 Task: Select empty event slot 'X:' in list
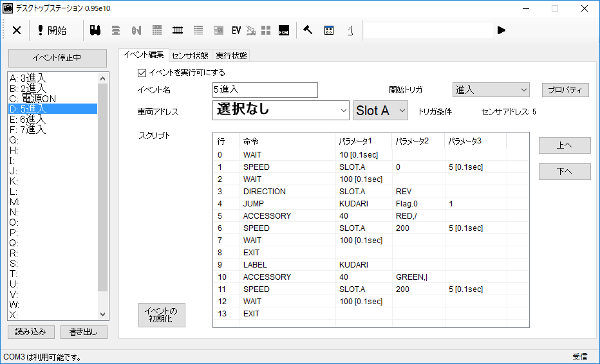click(53, 315)
